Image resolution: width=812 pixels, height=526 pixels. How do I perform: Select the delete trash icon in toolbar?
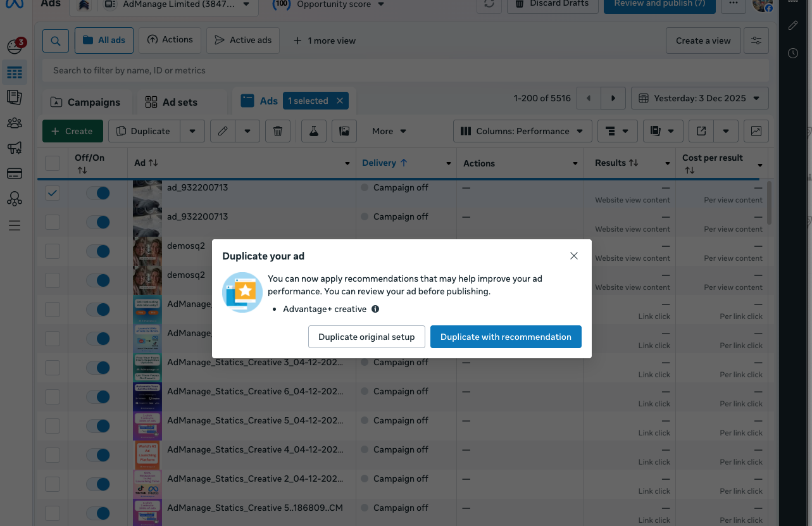pyautogui.click(x=278, y=131)
